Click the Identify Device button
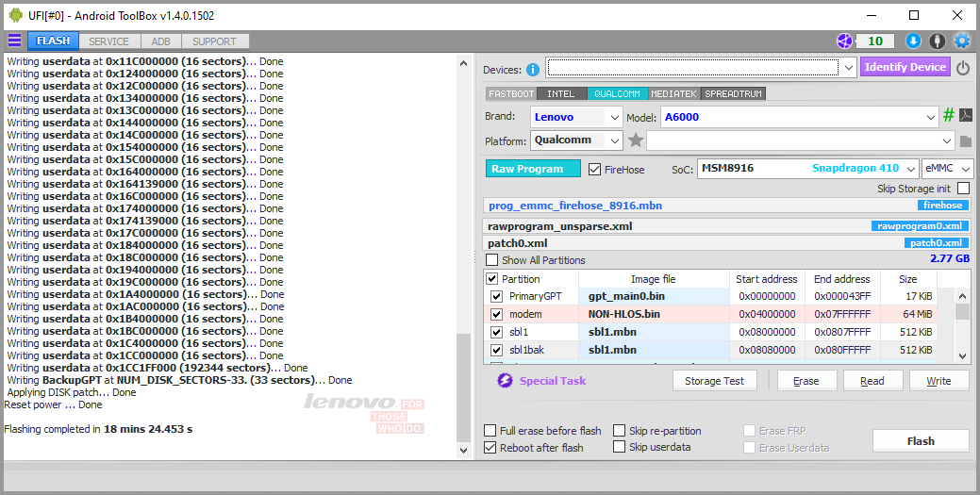Viewport: 980px width, 495px height. pyautogui.click(x=905, y=67)
